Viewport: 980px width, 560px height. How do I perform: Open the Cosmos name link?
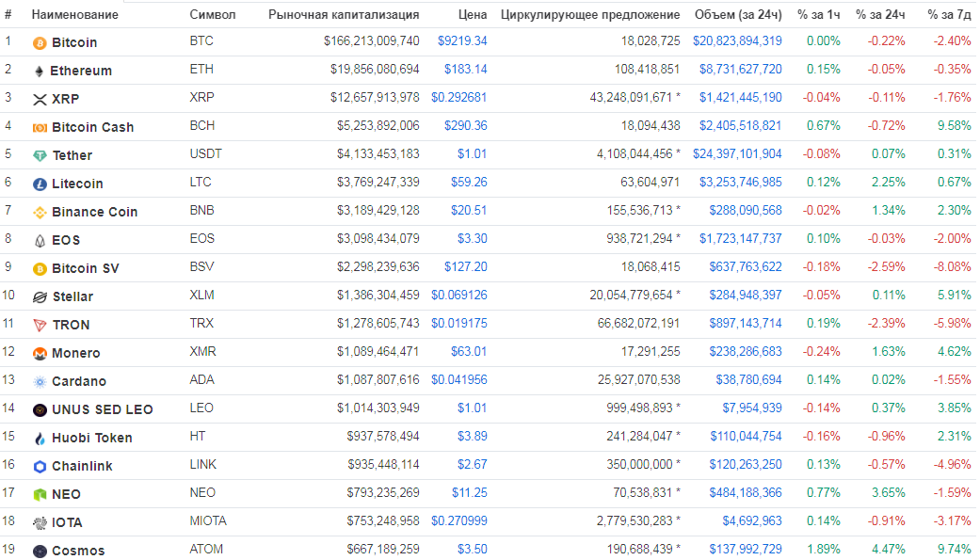(78, 551)
